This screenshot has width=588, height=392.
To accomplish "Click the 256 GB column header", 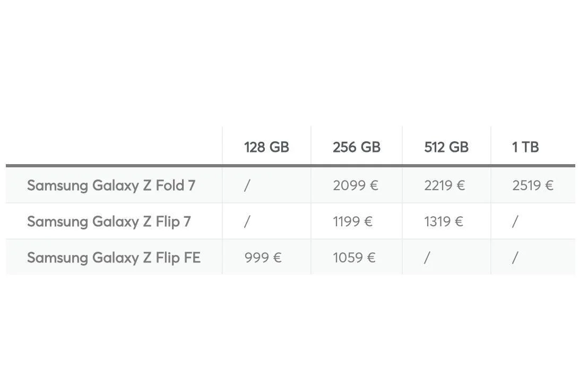I will coord(357,147).
